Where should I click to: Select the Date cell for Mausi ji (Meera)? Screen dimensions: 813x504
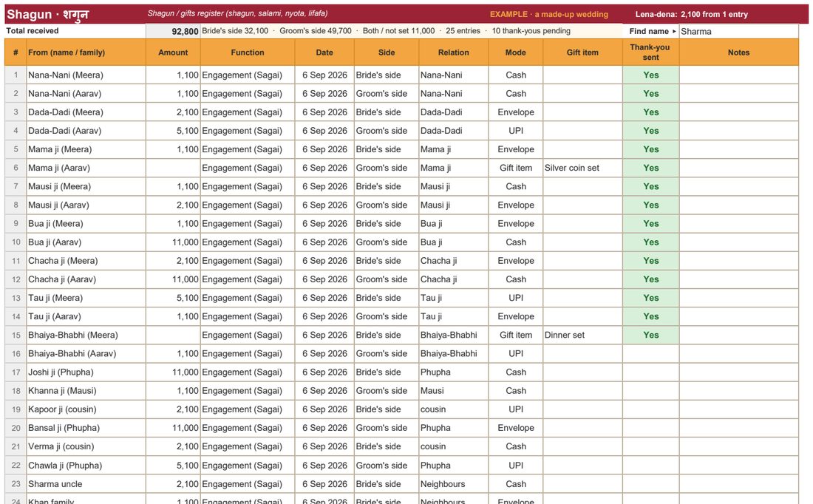(324, 187)
